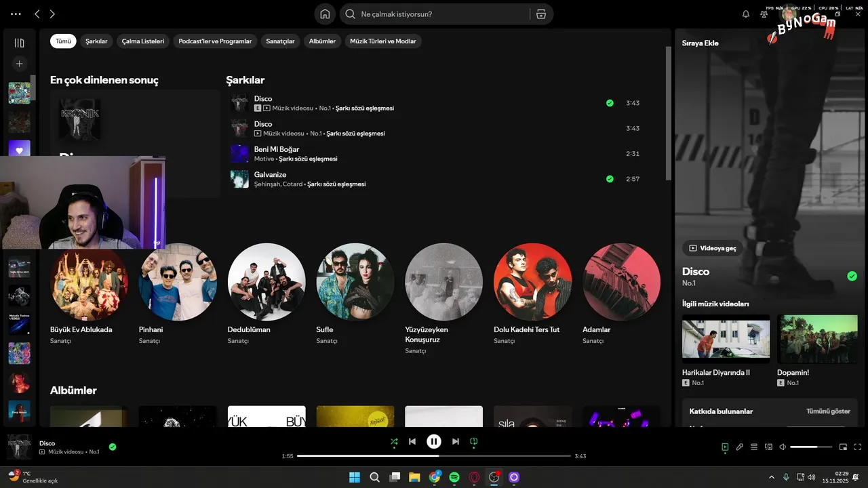The width and height of the screenshot is (868, 488).
Task: Collapse the Your Library sidebar icon
Action: point(19,43)
